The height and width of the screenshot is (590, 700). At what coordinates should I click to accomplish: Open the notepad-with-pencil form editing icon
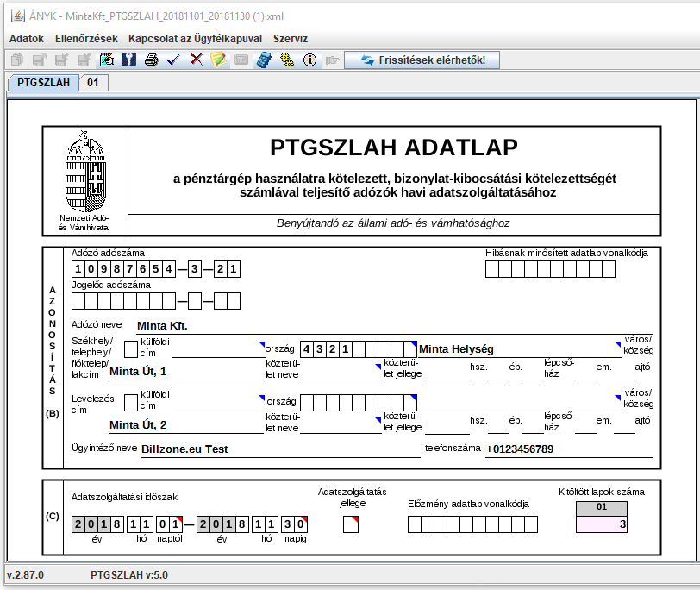[x=107, y=60]
